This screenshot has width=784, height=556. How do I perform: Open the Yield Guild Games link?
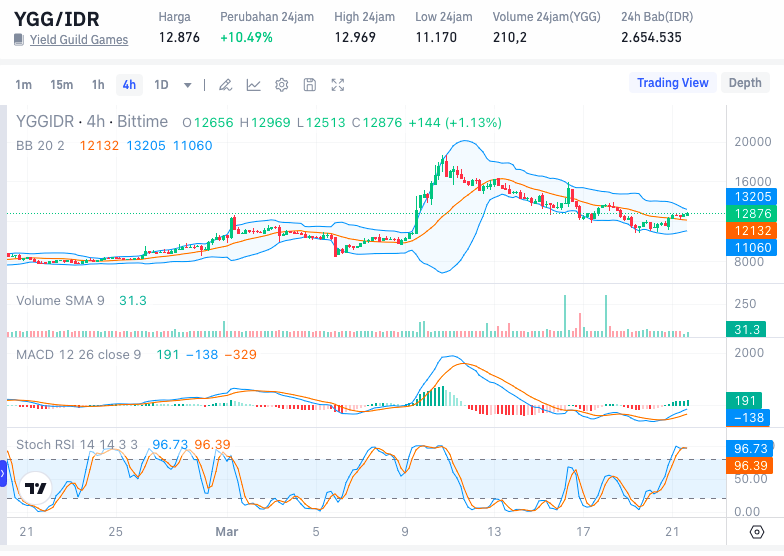click(79, 40)
